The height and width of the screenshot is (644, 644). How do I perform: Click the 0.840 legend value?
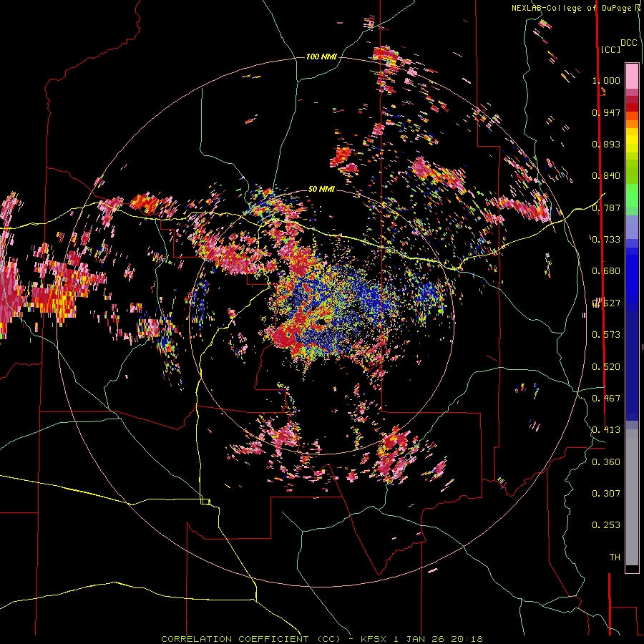pos(606,176)
